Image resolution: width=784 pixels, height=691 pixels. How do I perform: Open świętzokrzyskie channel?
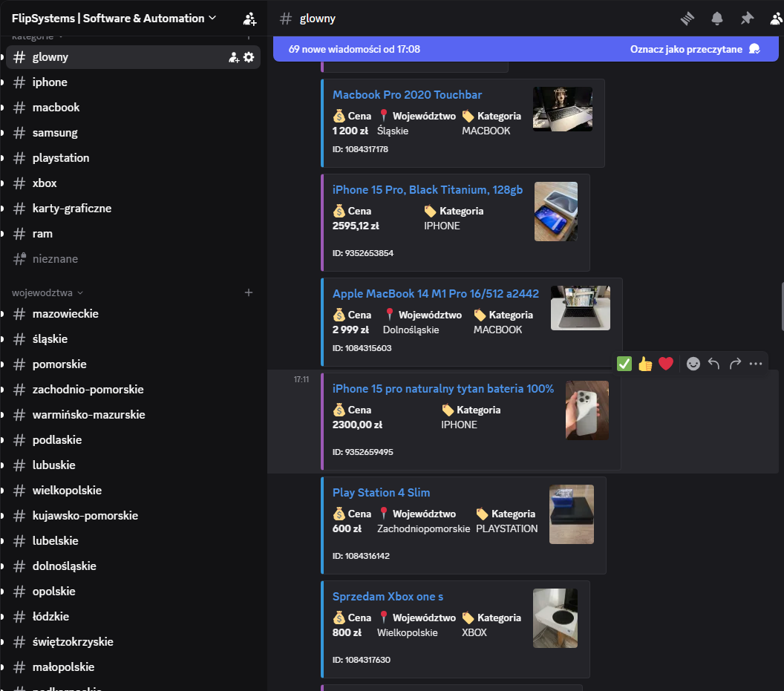tap(133, 642)
